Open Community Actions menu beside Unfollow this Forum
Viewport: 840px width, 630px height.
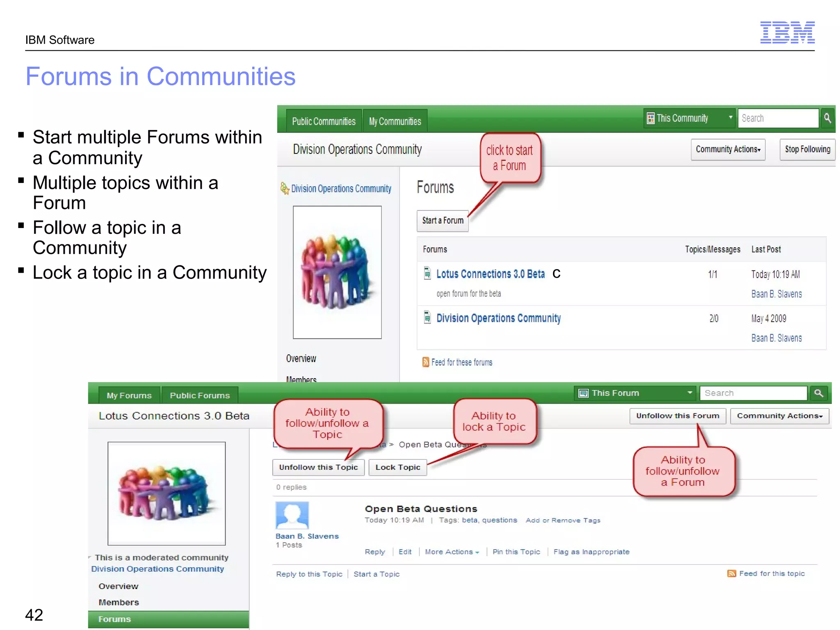click(780, 416)
